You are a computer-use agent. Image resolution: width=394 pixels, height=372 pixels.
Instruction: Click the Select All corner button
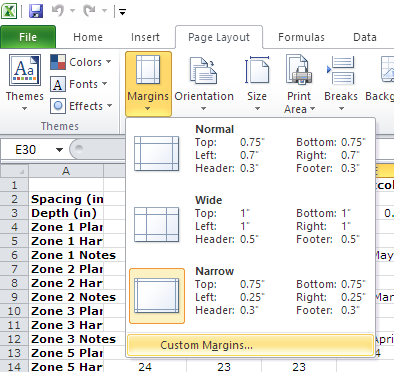coord(14,171)
